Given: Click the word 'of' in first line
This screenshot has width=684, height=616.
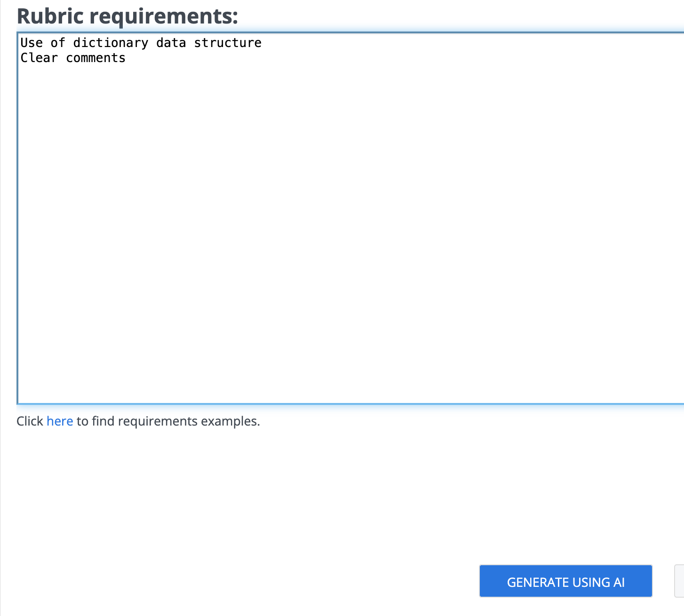Looking at the screenshot, I should click(x=58, y=43).
